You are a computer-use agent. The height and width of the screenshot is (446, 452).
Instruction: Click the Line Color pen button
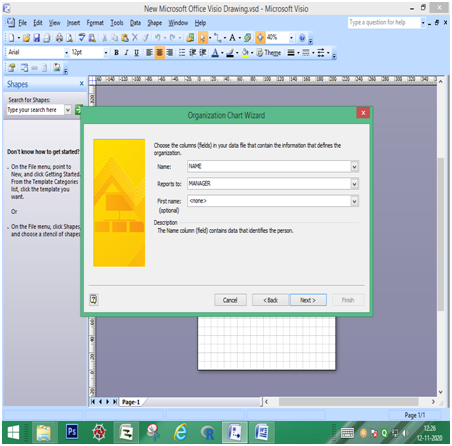coord(230,53)
